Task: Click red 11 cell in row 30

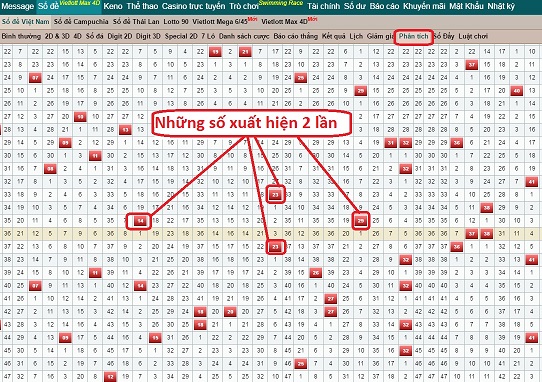Action: coord(95,156)
